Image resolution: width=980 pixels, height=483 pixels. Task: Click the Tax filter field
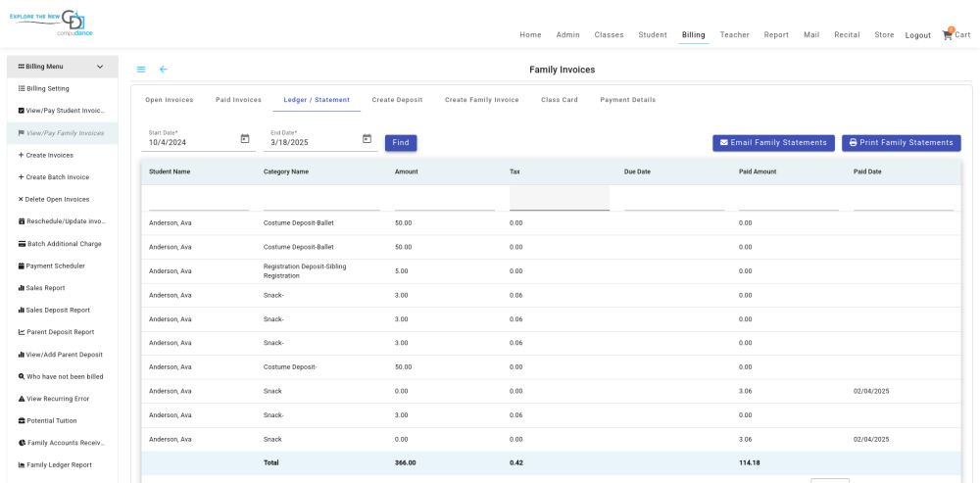(560, 198)
